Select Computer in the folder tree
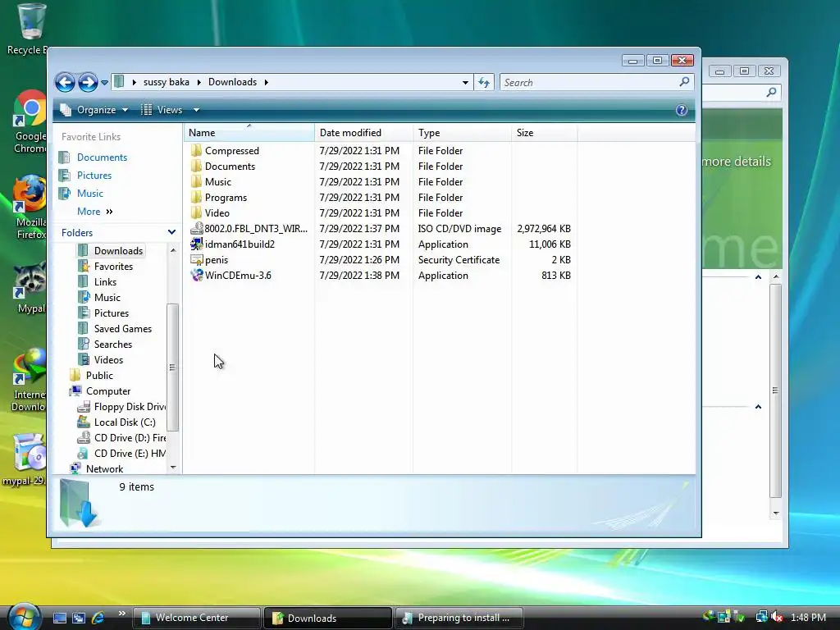This screenshot has height=630, width=840. tap(107, 390)
